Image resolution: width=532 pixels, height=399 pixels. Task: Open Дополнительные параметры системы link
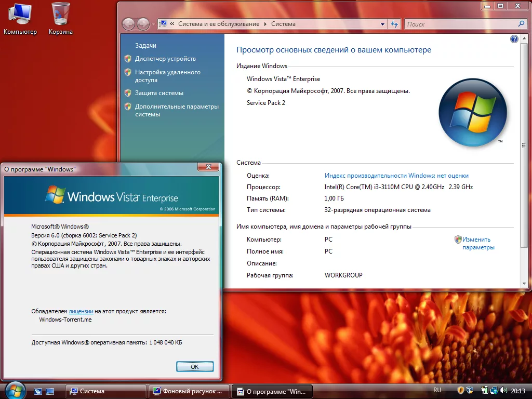[177, 110]
